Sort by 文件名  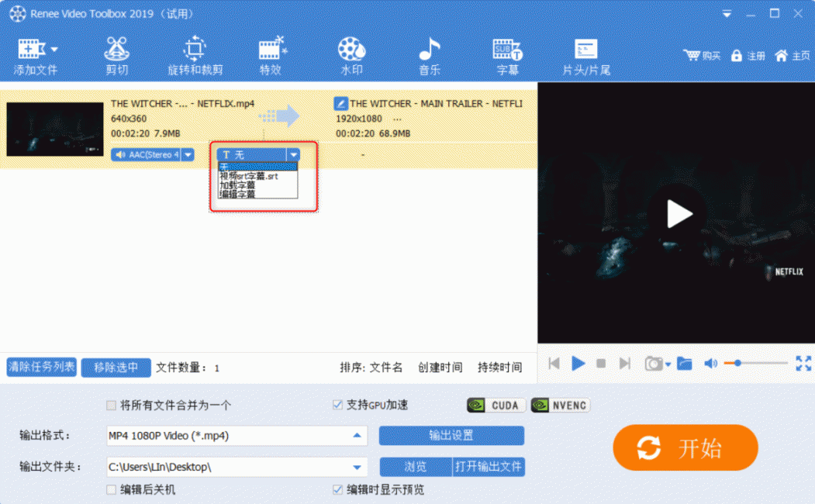(x=385, y=368)
